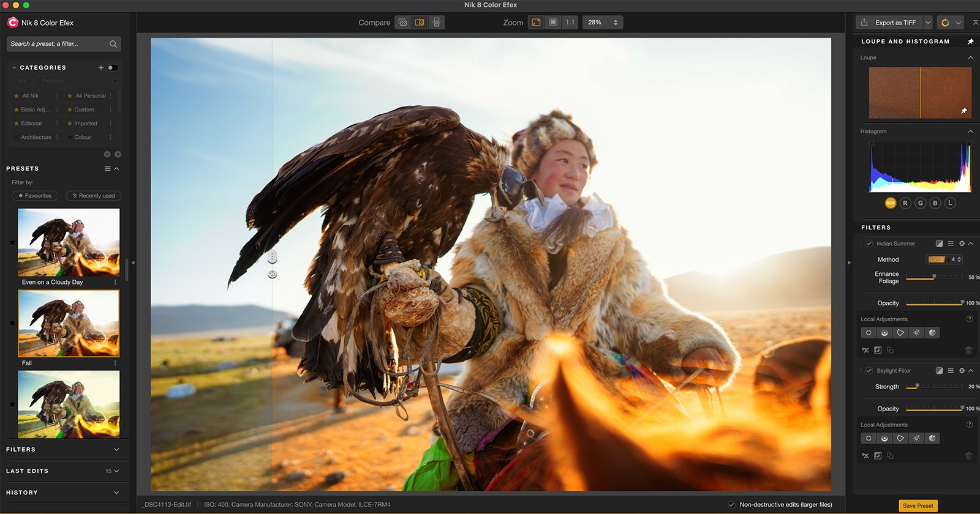
Task: Select polygon tool under Skylight Filter adjustments
Action: [x=900, y=439]
